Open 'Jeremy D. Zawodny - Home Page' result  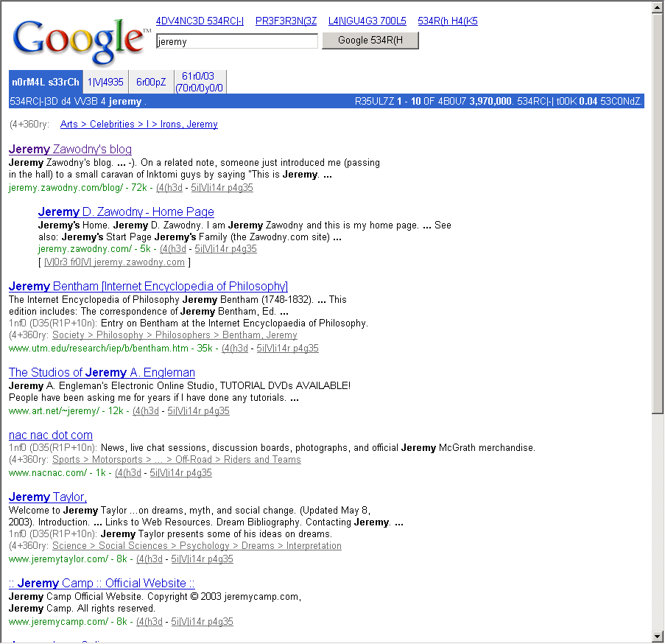point(126,211)
